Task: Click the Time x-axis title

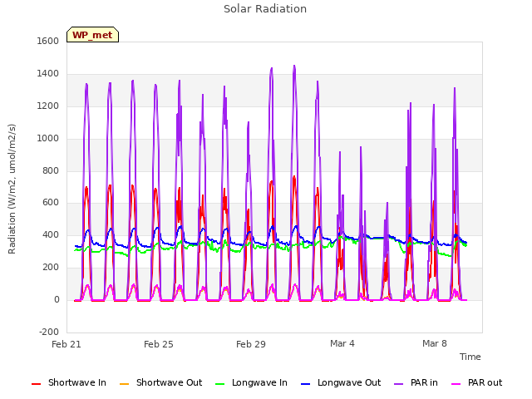Action: tap(470, 357)
